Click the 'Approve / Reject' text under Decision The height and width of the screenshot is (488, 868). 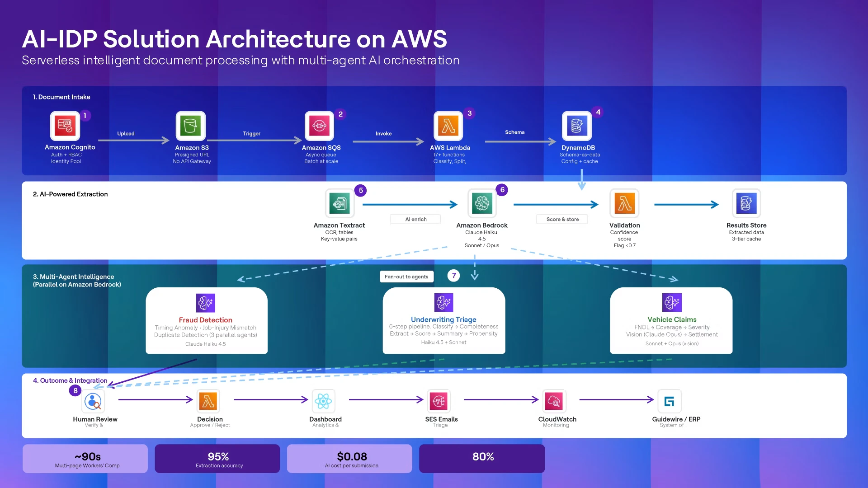click(210, 425)
